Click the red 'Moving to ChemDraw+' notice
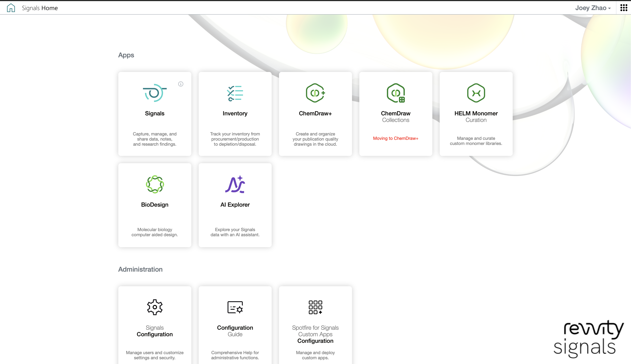Screen dimensions: 631x364 click(x=396, y=139)
